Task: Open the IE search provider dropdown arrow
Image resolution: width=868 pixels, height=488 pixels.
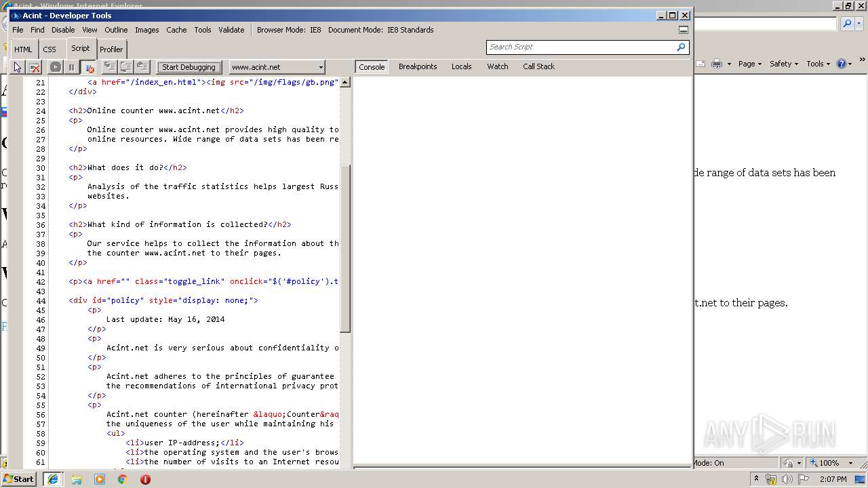Action: tap(859, 24)
